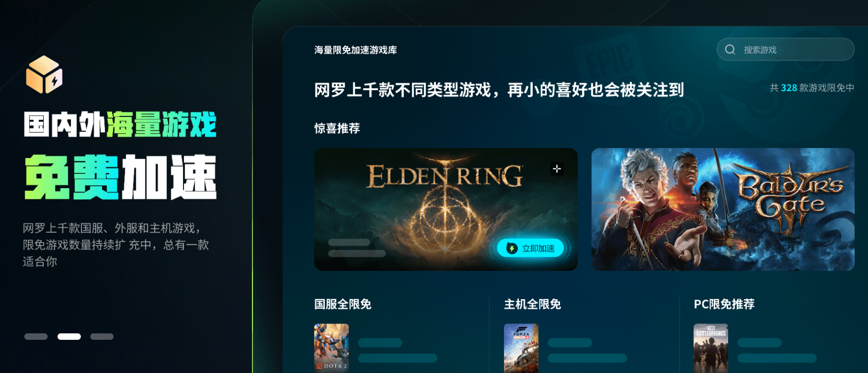The height and width of the screenshot is (373, 868).
Task: Select the active middle carousel indicator
Action: [69, 336]
